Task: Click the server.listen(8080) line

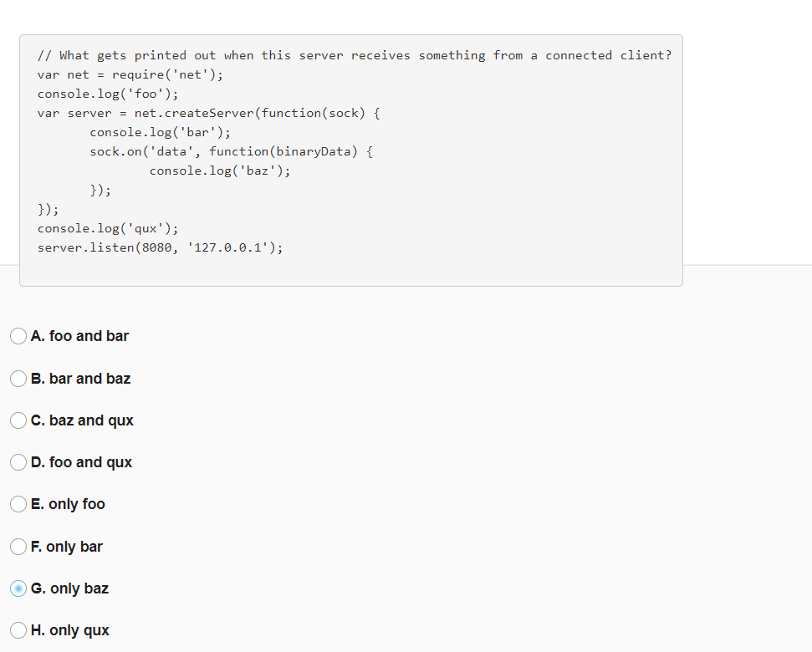Action: [159, 247]
